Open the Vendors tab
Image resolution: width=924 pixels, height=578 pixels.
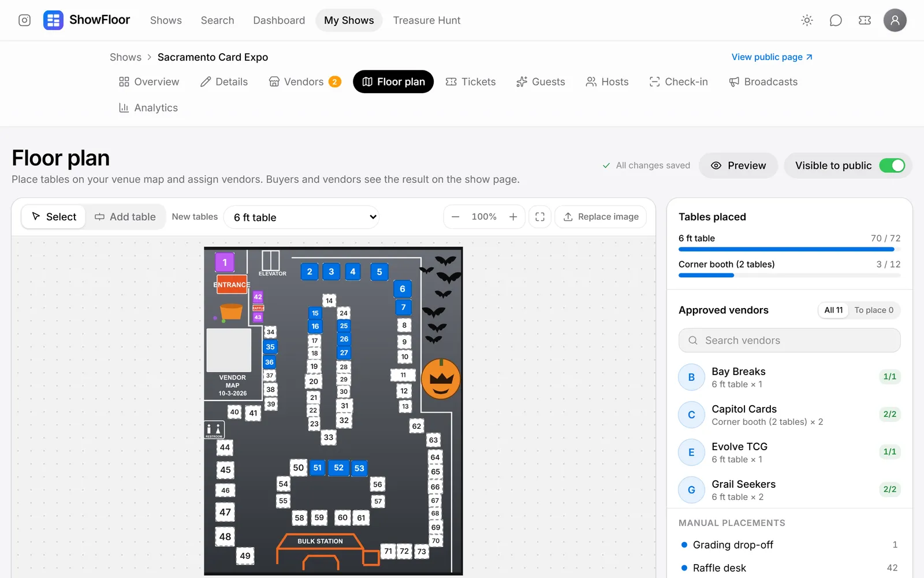pos(305,82)
